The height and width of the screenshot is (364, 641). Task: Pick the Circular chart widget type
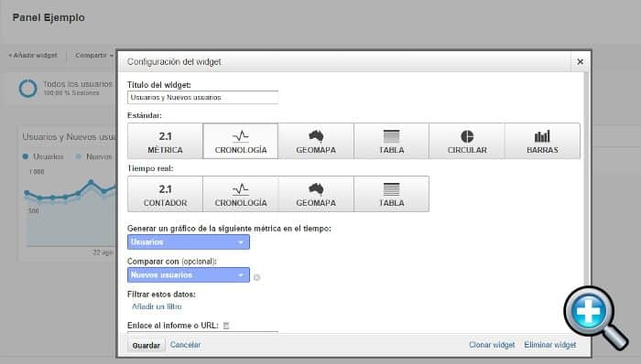(467, 141)
